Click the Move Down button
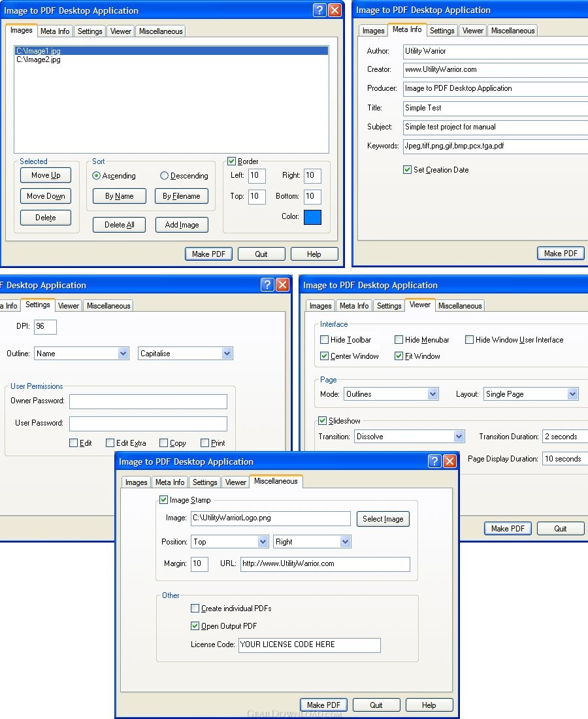588x719 pixels. [46, 196]
